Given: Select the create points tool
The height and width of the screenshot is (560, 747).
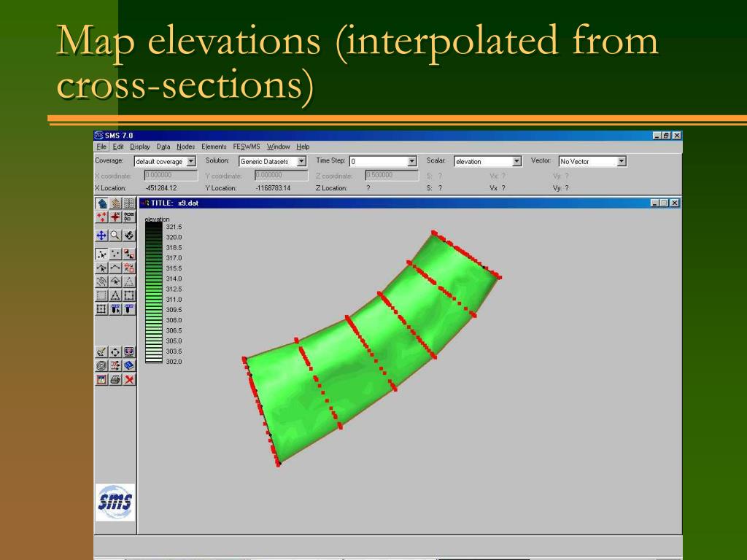Looking at the screenshot, I should click(115, 254).
